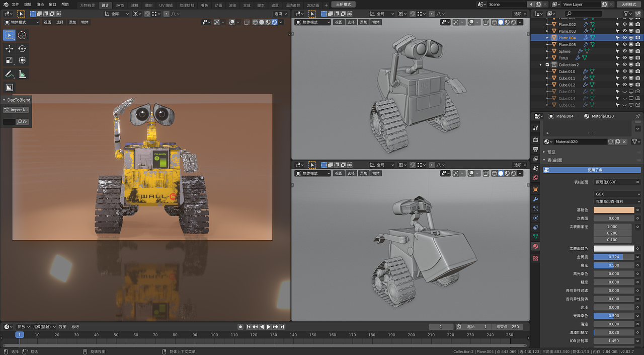Hide Plane.004 in viewport via eye icon

coord(625,38)
